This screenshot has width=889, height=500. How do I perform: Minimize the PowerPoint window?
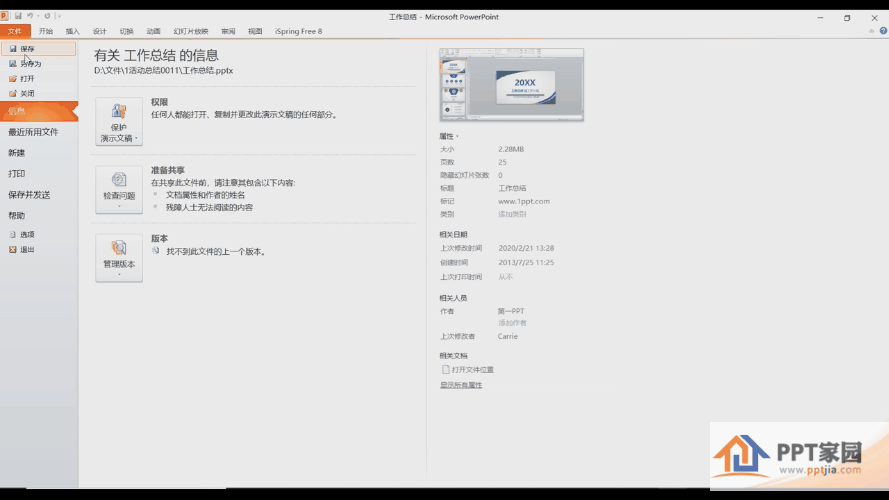tap(820, 18)
